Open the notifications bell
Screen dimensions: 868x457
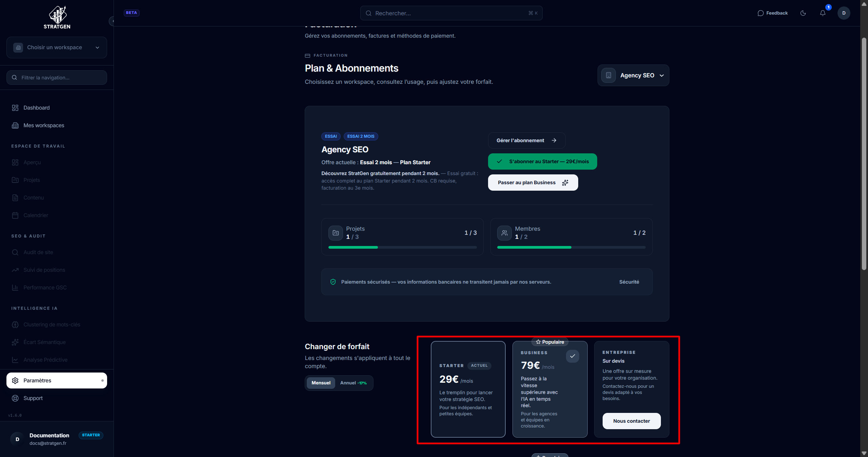pyautogui.click(x=823, y=13)
